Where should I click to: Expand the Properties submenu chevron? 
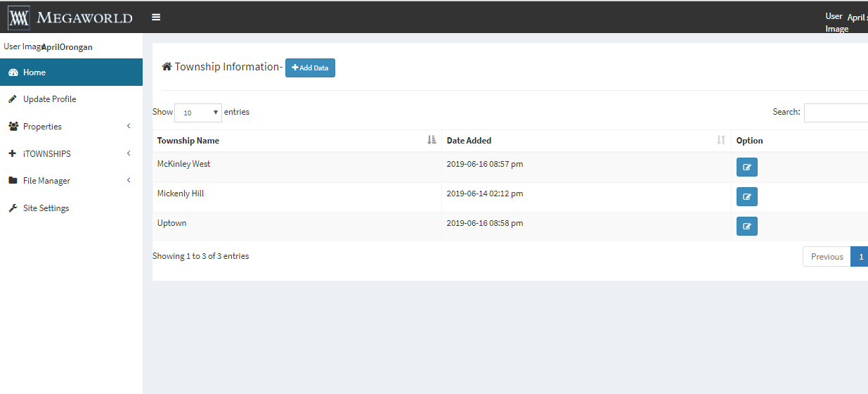129,126
